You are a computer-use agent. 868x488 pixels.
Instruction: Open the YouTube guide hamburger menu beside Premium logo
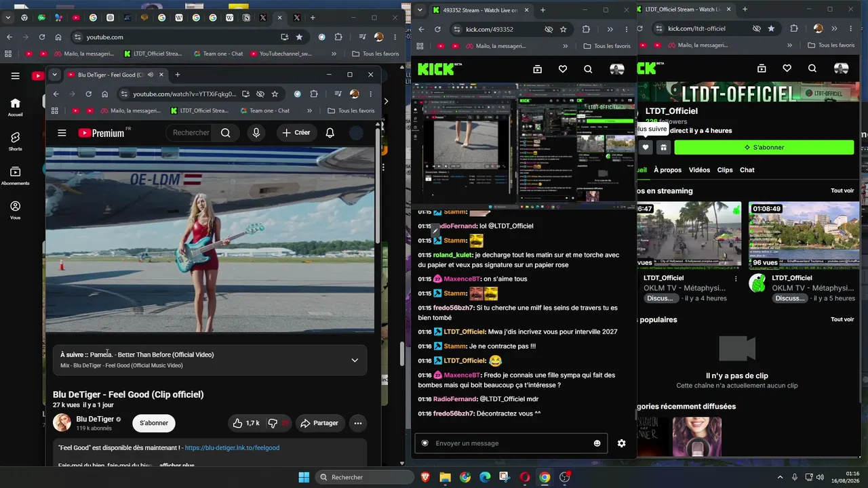62,133
